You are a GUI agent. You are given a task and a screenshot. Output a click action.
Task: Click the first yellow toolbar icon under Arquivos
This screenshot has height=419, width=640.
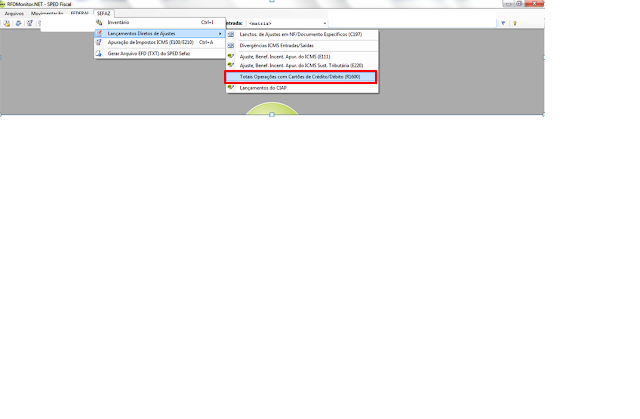(x=7, y=23)
